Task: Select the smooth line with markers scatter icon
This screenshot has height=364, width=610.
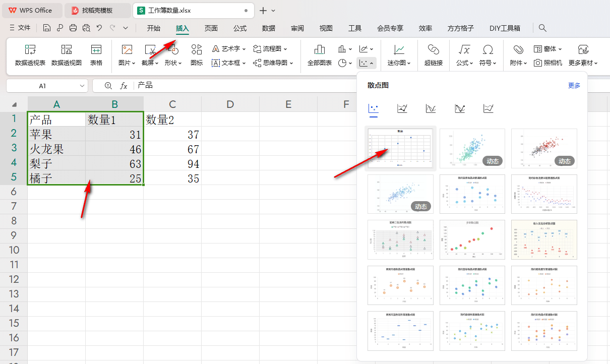Action: pyautogui.click(x=460, y=108)
